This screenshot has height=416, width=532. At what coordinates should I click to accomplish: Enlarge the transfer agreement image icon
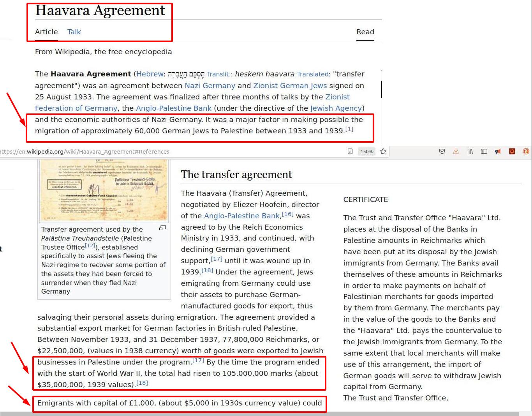click(x=163, y=228)
